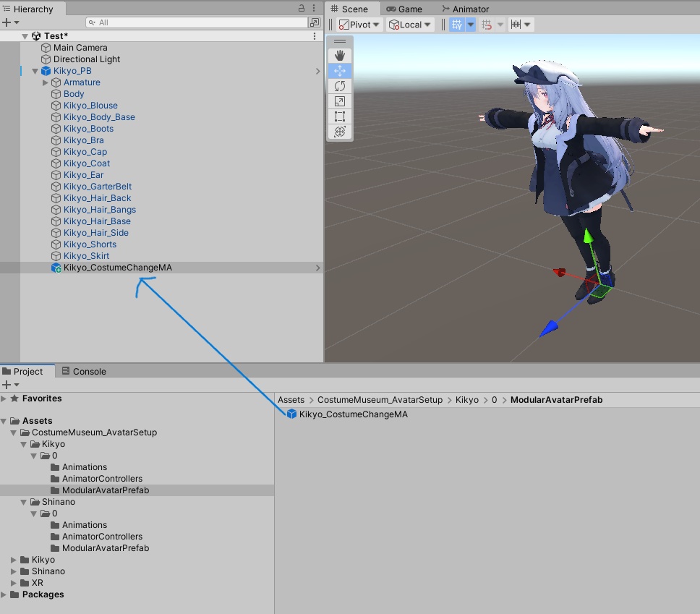The width and height of the screenshot is (700, 614).
Task: Open snap increment ruler dropdown
Action: (x=521, y=25)
